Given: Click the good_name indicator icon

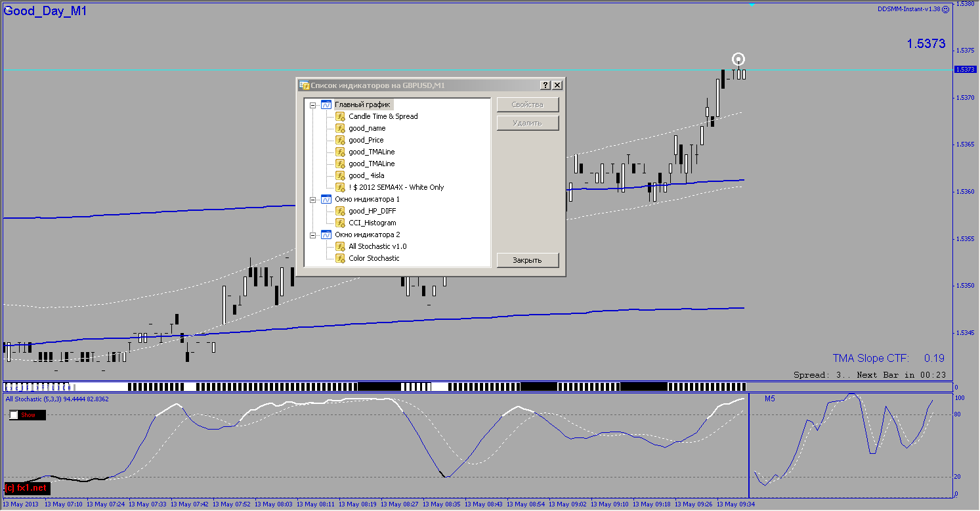Looking at the screenshot, I should 340,128.
